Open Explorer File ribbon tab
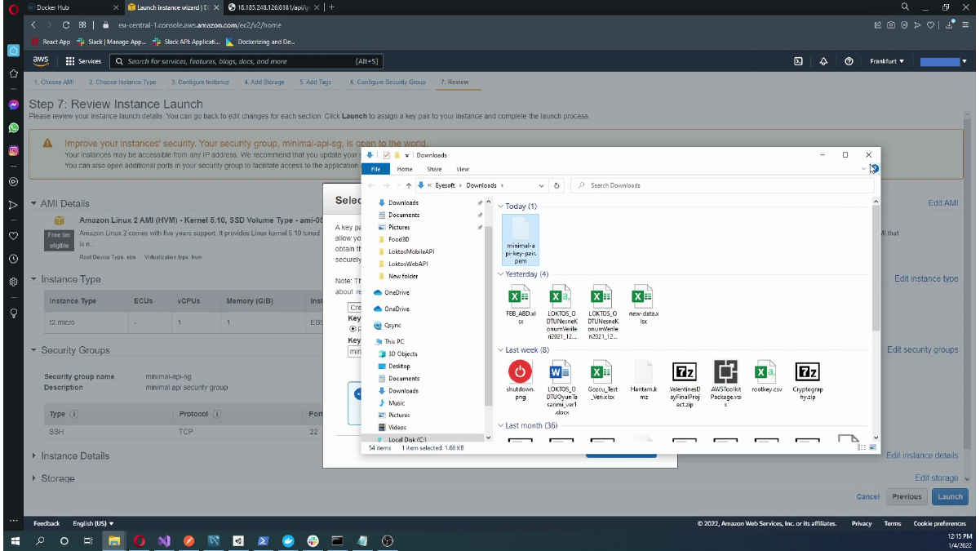980x551 pixels. pos(375,169)
